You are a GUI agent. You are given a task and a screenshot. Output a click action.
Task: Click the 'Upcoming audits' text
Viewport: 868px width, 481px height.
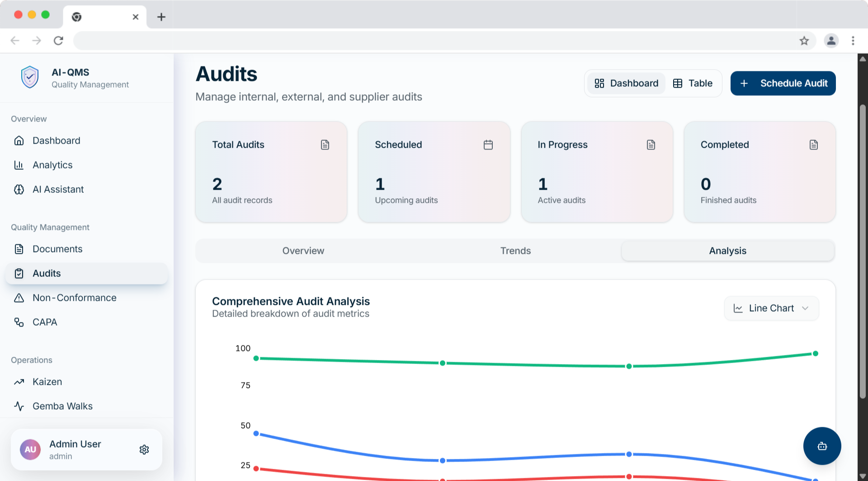point(406,200)
